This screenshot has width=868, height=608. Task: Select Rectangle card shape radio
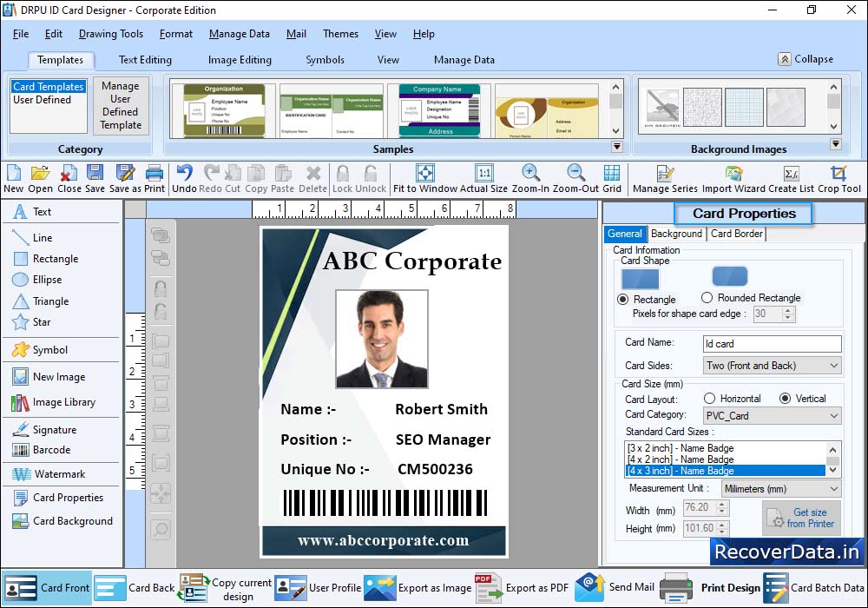point(623,299)
